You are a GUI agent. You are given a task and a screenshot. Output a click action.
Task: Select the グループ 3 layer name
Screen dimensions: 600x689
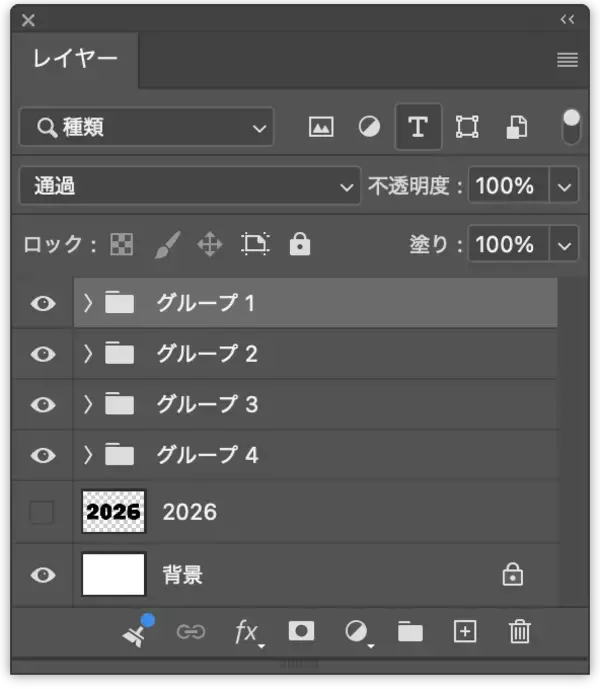click(207, 404)
